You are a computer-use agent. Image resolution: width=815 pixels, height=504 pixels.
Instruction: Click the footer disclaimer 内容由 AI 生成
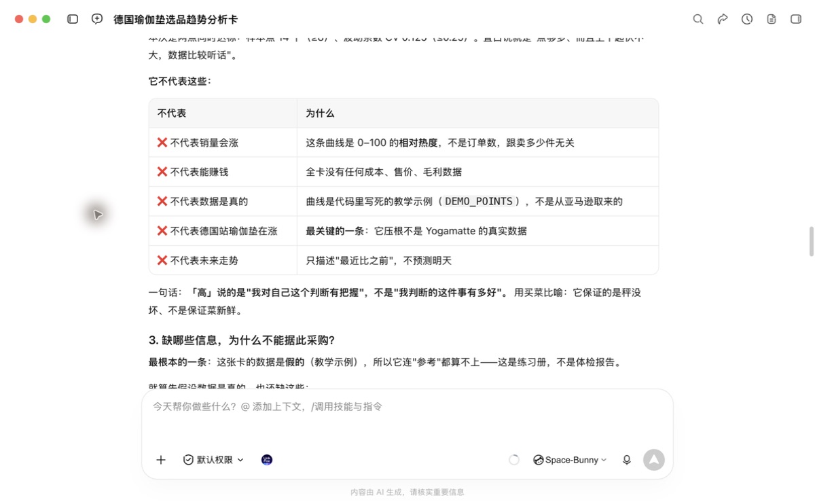coord(407,492)
